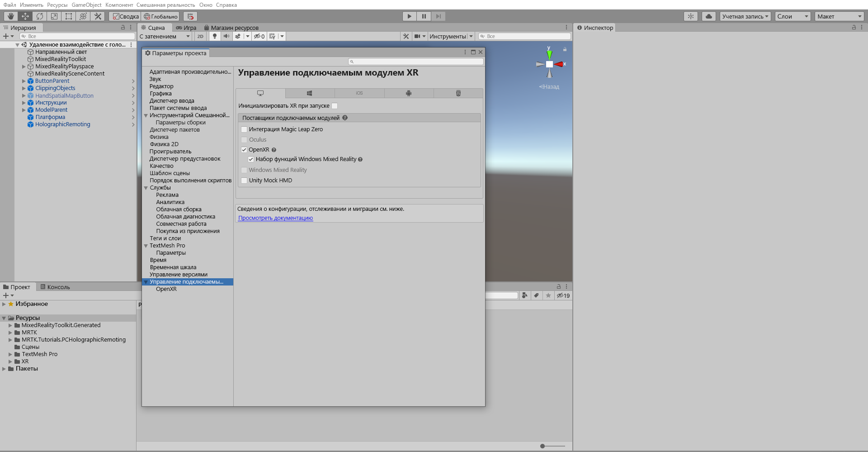Screen dimensions: 868x452
Task: Select the combined Transform tool
Action: tap(83, 16)
